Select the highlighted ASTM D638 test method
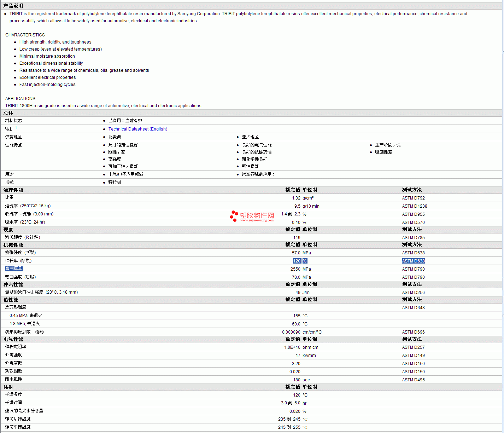The height and width of the screenshot is (433, 504). tap(414, 261)
